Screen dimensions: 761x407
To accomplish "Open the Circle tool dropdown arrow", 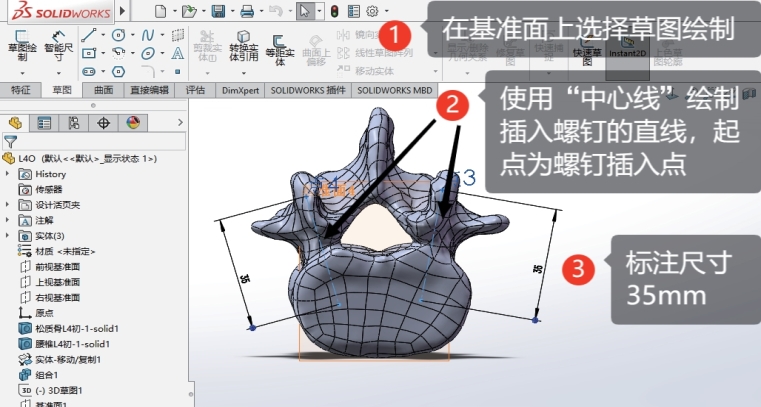I will point(132,35).
